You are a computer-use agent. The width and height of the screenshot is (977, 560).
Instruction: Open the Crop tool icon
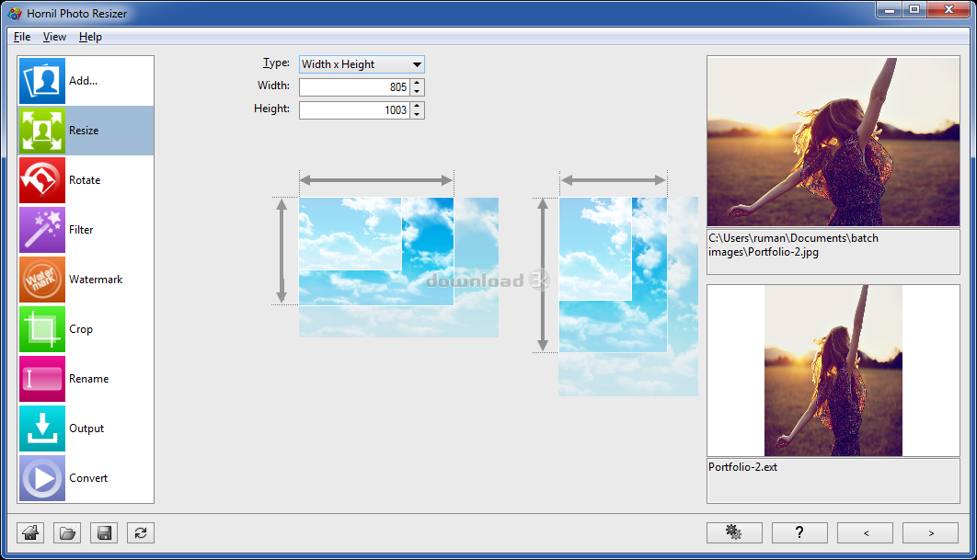point(41,329)
